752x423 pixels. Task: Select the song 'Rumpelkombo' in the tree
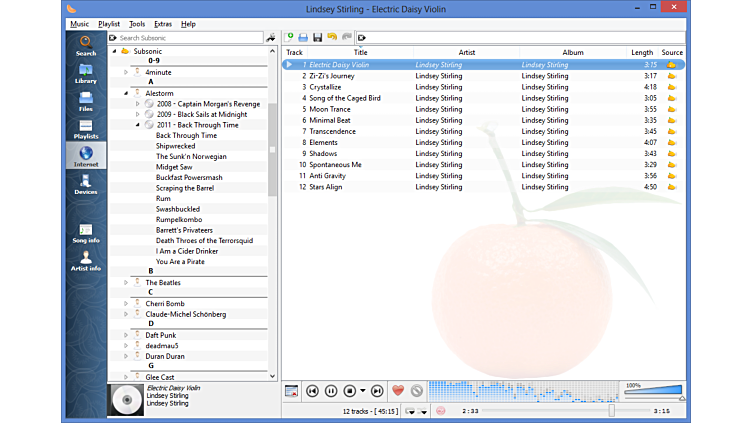179,219
